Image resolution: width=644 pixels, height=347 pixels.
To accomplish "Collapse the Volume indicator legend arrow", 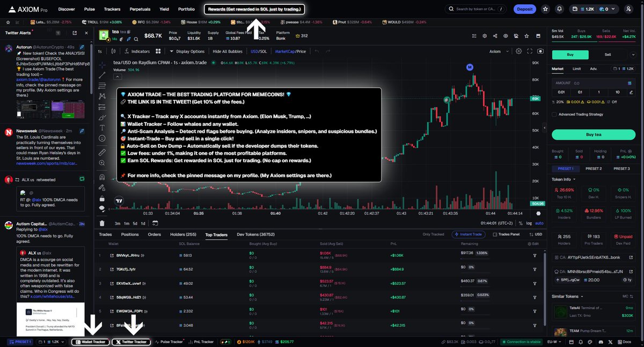I will coord(116,76).
